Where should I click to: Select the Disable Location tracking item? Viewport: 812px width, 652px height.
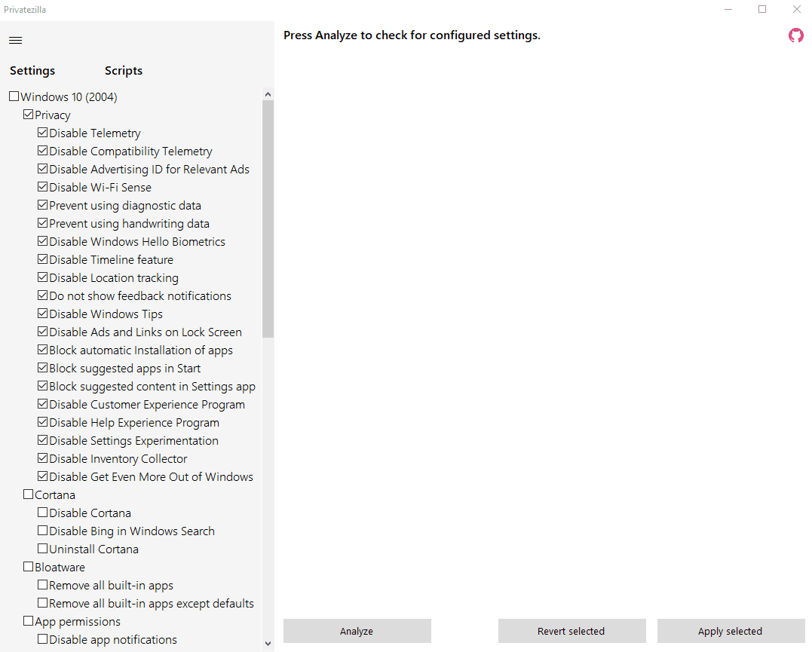click(x=113, y=278)
